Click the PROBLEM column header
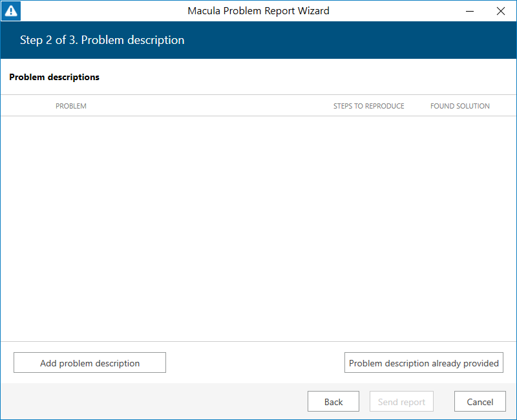517x420 pixels. tap(71, 106)
